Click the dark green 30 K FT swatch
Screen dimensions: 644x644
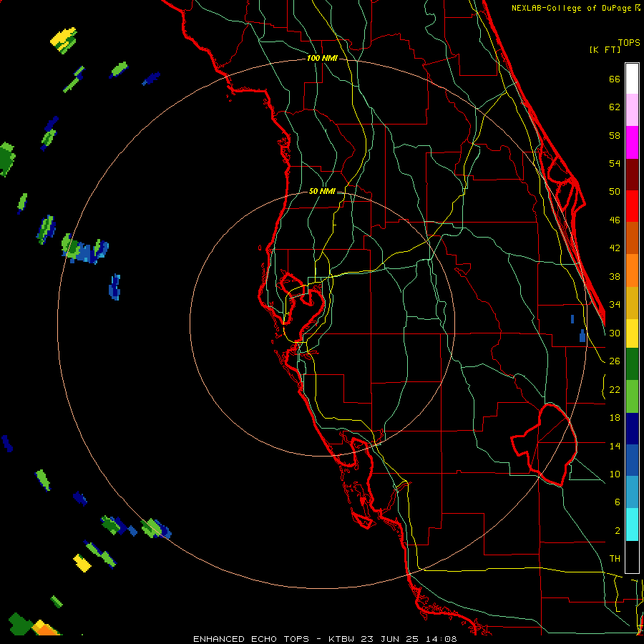pyautogui.click(x=632, y=364)
